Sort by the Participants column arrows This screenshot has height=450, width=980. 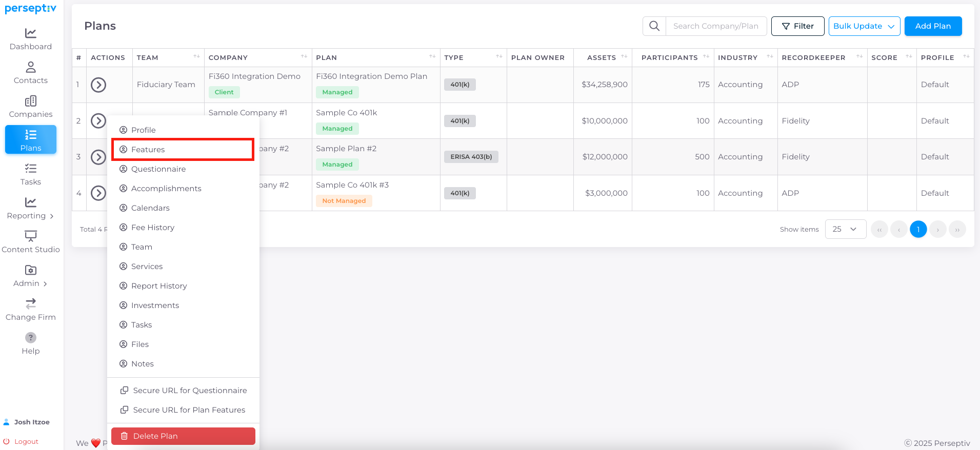706,57
